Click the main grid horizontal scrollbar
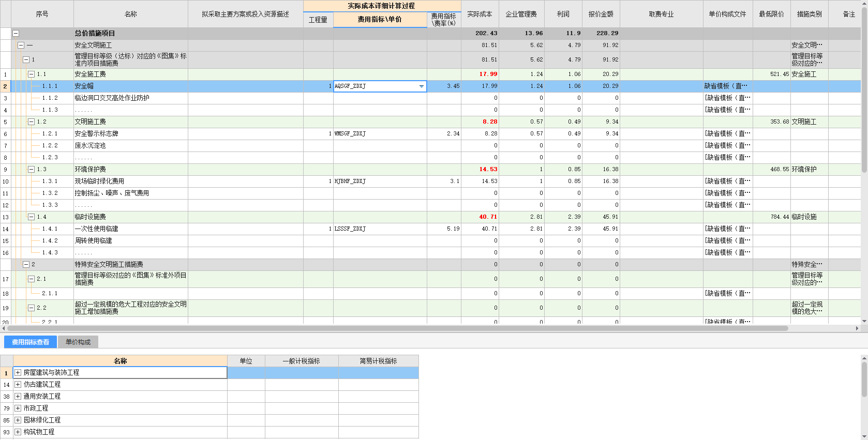The height and width of the screenshot is (440, 868). click(397, 328)
